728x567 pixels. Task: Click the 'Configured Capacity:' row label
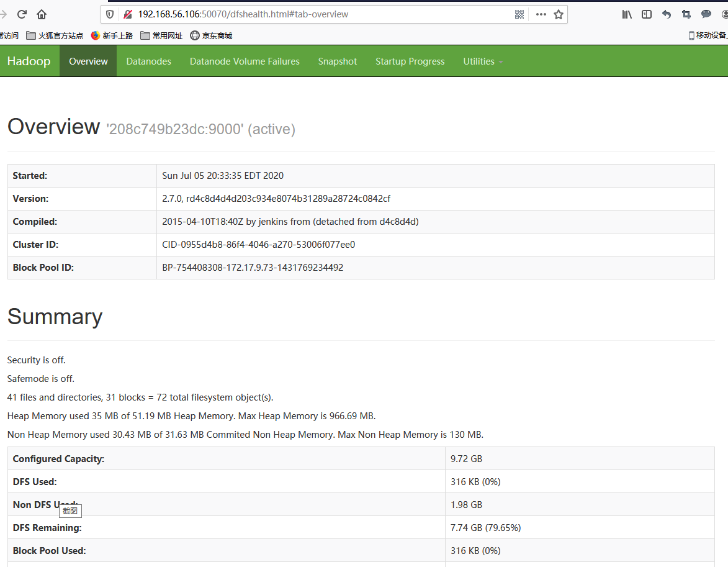(58, 459)
